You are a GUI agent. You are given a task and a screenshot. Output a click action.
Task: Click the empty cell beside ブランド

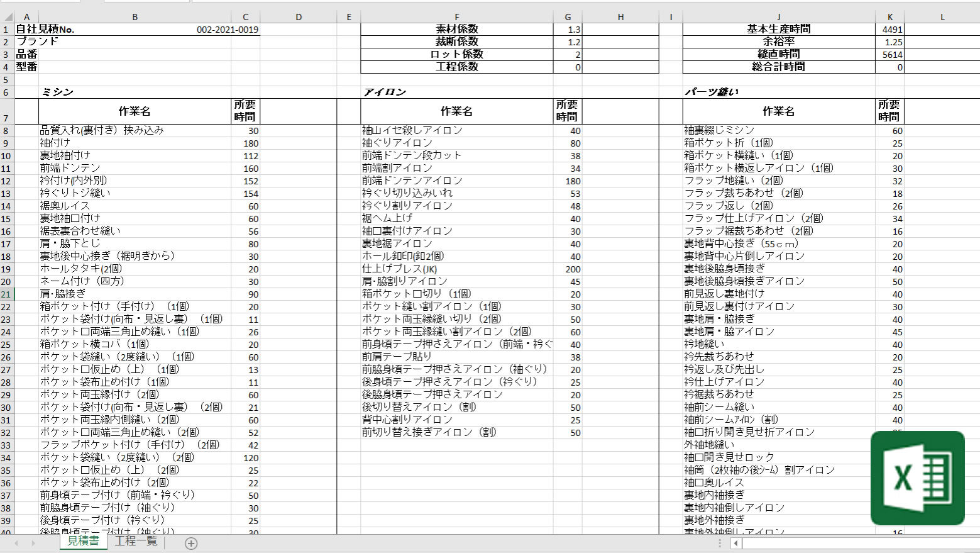[135, 42]
